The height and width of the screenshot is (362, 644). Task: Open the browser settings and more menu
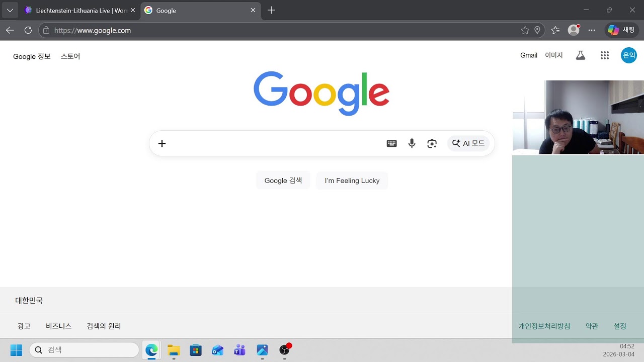coord(592,30)
